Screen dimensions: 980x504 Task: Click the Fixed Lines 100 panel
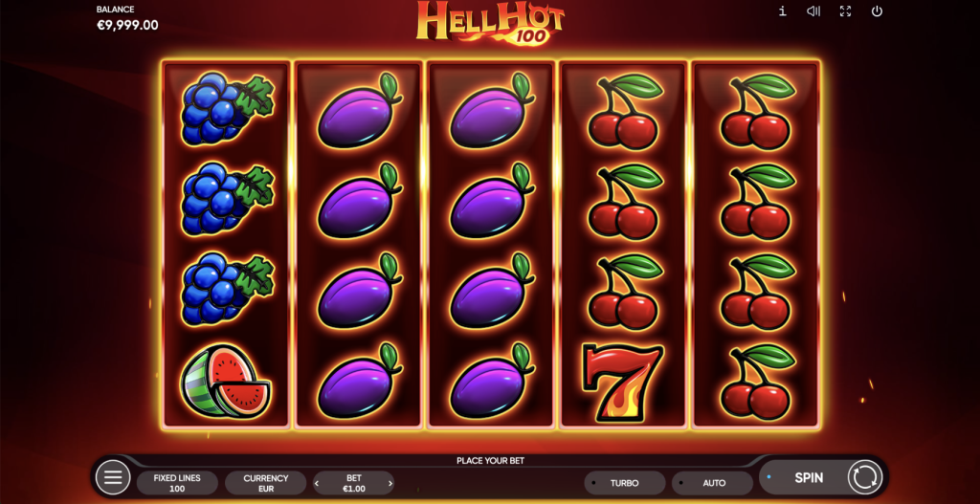pyautogui.click(x=177, y=483)
